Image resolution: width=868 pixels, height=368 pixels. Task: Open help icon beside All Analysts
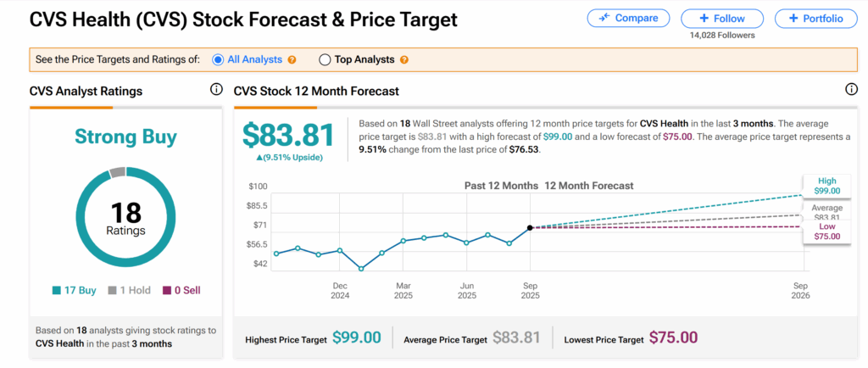(292, 59)
